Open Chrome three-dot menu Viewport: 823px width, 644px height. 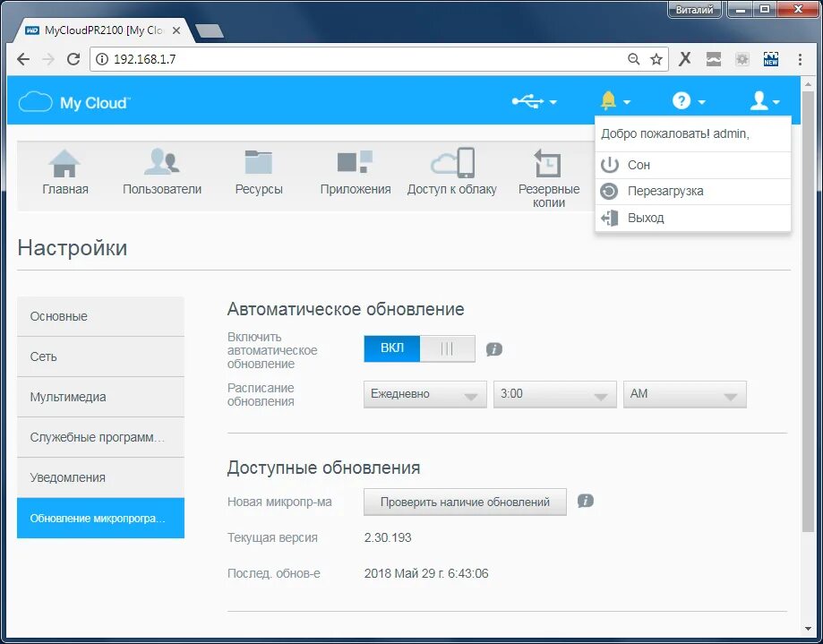800,59
